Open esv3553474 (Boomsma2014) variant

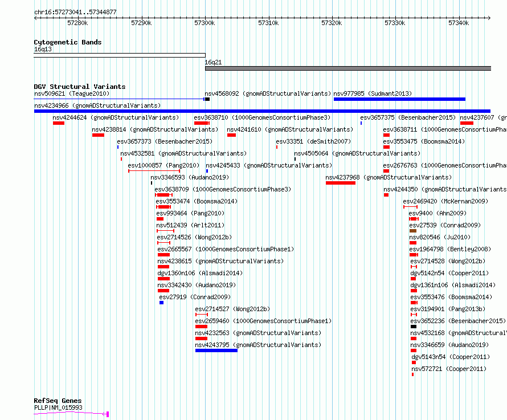tap(197, 201)
